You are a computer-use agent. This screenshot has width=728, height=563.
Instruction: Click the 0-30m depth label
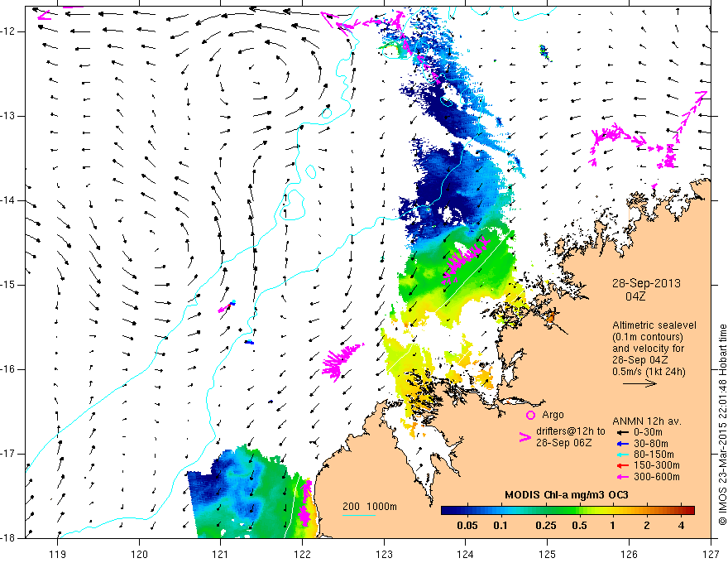648,432
